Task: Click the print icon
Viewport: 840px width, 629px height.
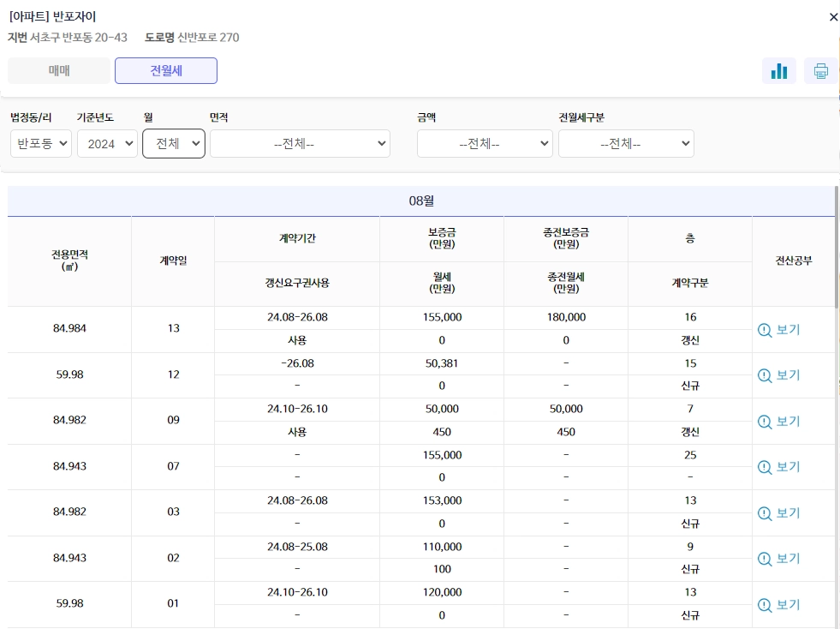Action: tap(820, 71)
